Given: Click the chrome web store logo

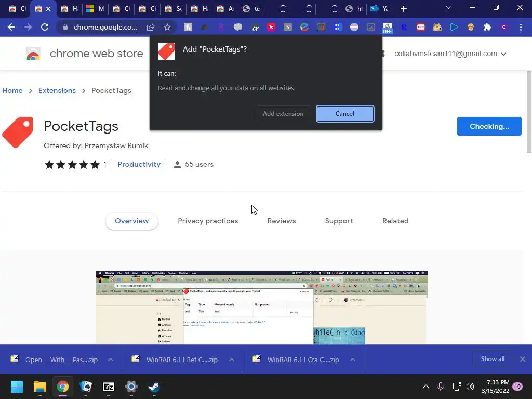Looking at the screenshot, I should (x=33, y=54).
